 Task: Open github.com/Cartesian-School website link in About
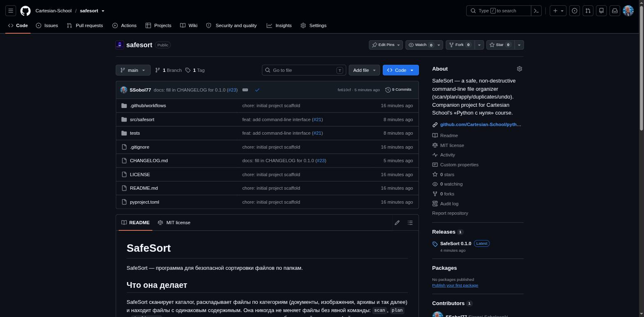(x=481, y=124)
